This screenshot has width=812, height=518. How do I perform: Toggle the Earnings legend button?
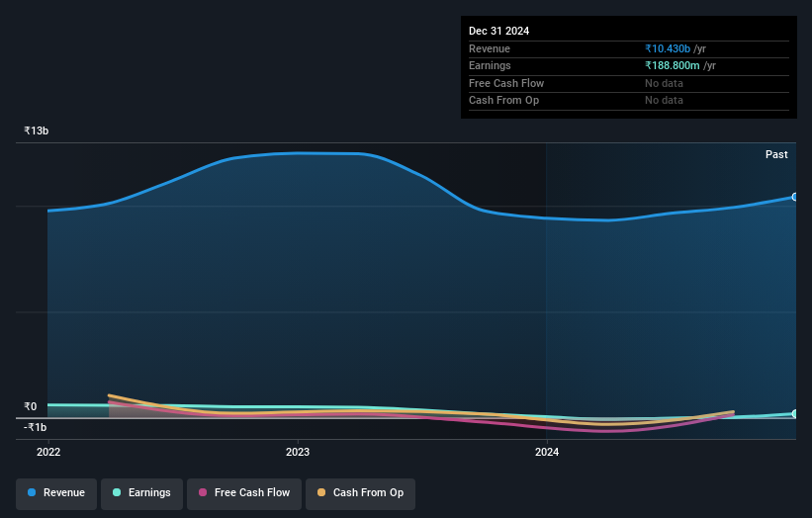(141, 493)
